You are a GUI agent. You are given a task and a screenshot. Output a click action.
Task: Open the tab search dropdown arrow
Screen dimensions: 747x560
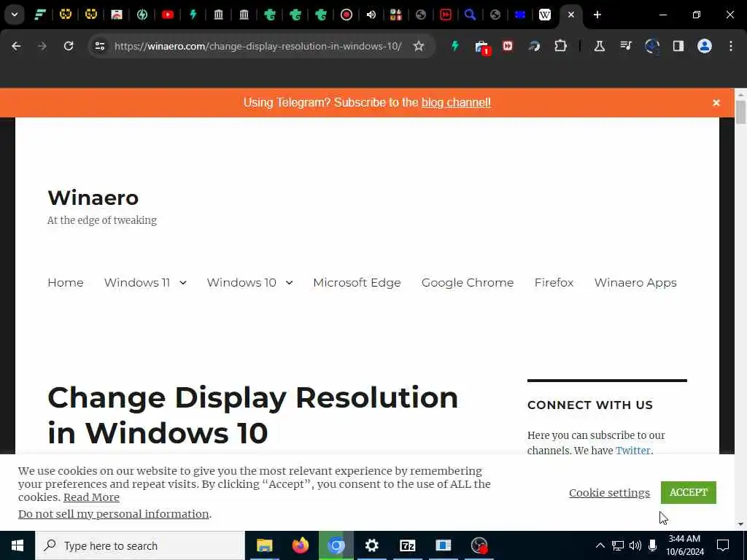[x=15, y=15]
